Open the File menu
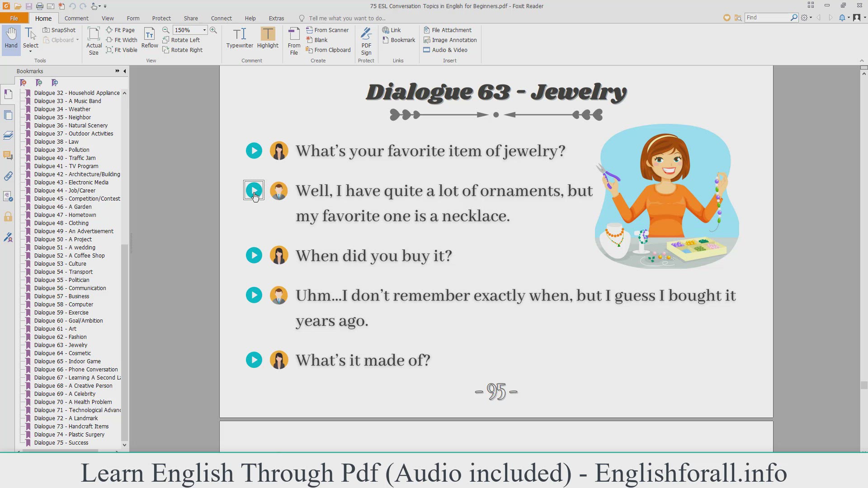The height and width of the screenshot is (488, 868). click(14, 18)
